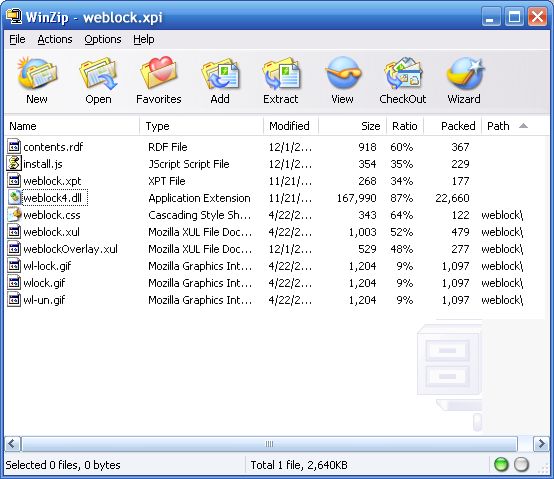This screenshot has height=479, width=554.
Task: Click the wl-un.gif file icon
Action: pyautogui.click(x=14, y=300)
